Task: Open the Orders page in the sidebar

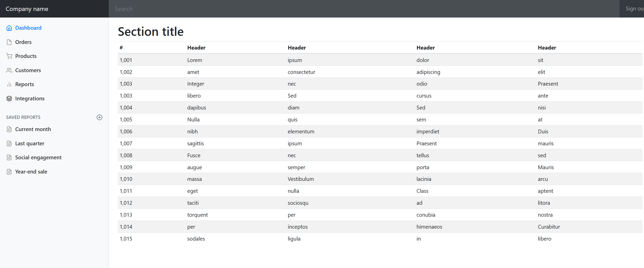Action: (x=23, y=42)
